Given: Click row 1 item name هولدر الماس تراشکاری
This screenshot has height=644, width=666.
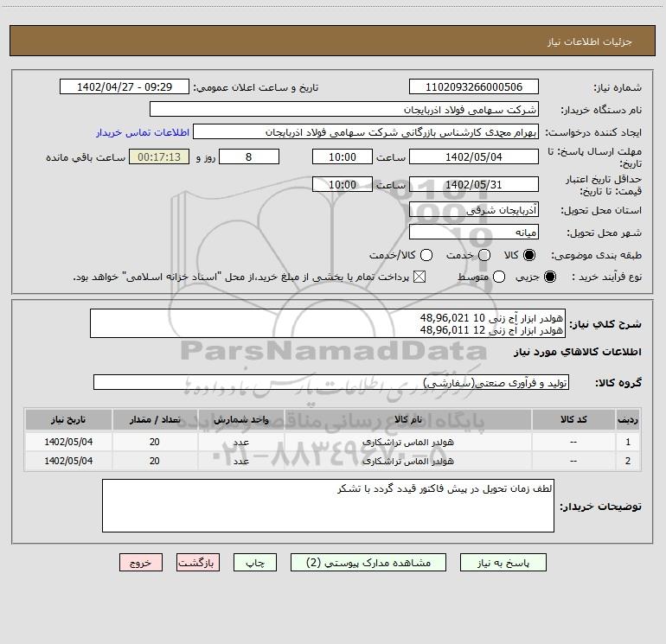Looking at the screenshot, I should click(x=407, y=442).
